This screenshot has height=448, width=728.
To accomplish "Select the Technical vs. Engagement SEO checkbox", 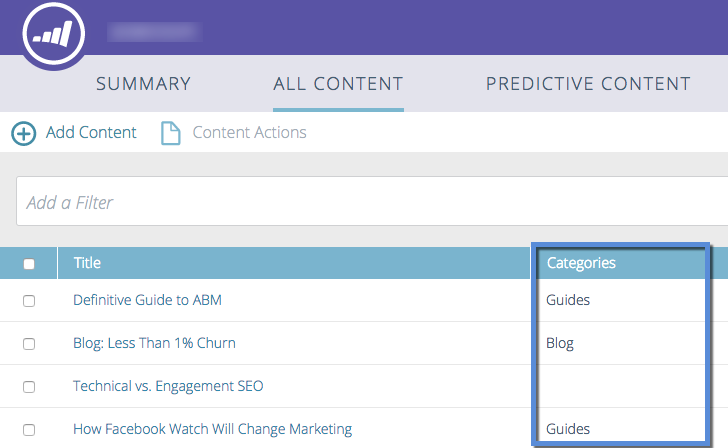I will tap(29, 387).
